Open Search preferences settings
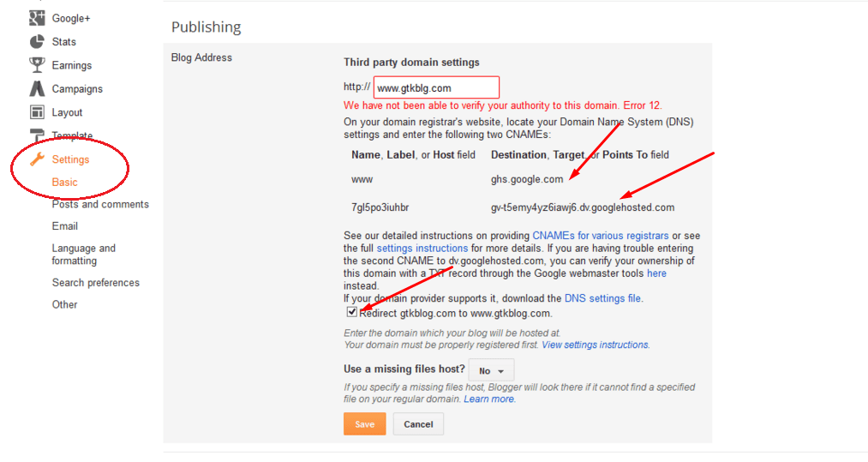Screen dimensions: 868x462 click(96, 283)
